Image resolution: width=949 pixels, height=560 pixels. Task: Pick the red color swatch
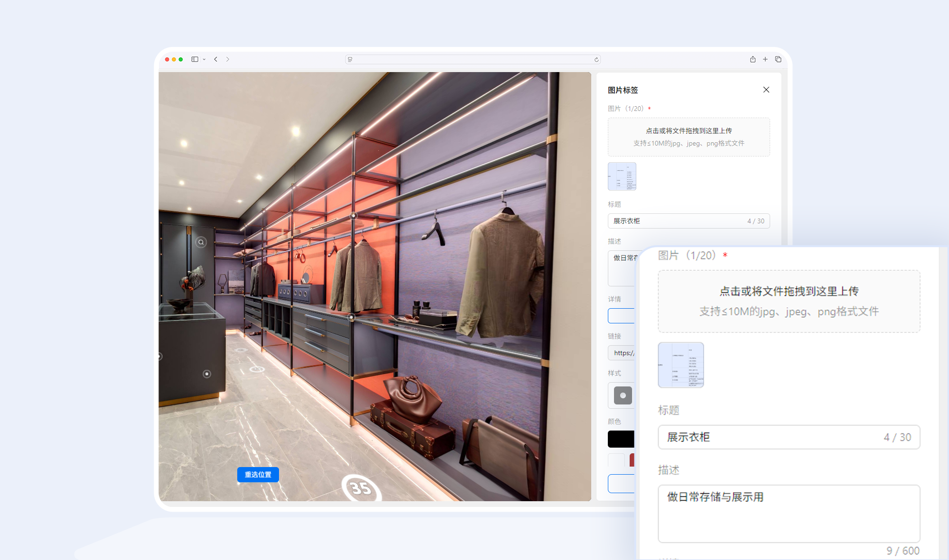632,460
